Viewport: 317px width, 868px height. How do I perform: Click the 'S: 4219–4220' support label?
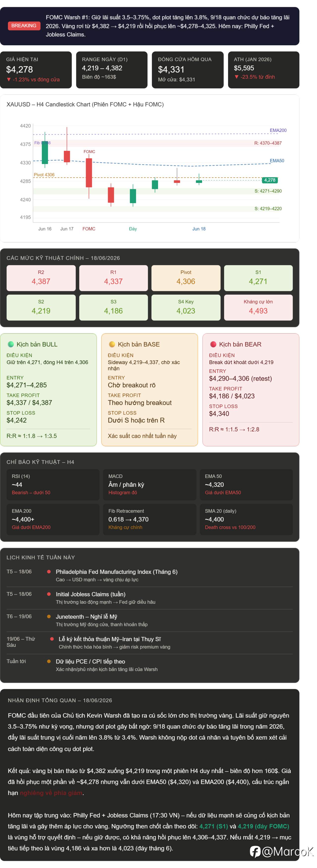point(268,209)
